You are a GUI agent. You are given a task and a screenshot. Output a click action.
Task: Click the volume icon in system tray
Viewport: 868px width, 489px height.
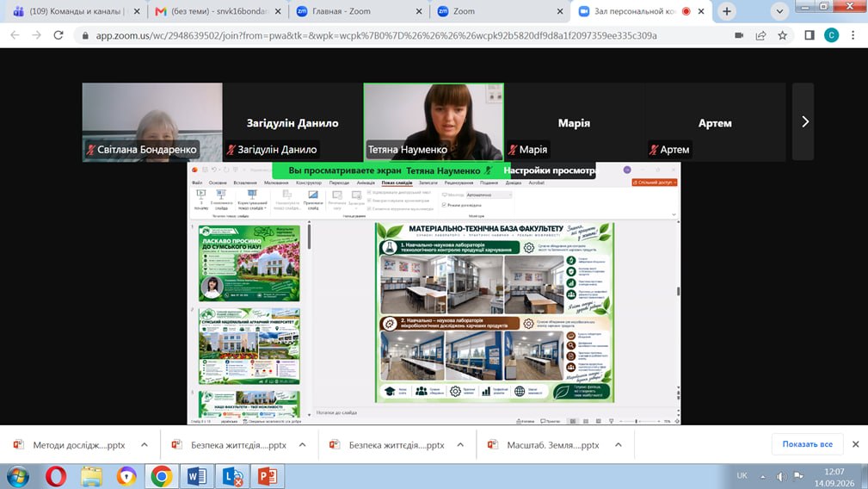pyautogui.click(x=781, y=476)
